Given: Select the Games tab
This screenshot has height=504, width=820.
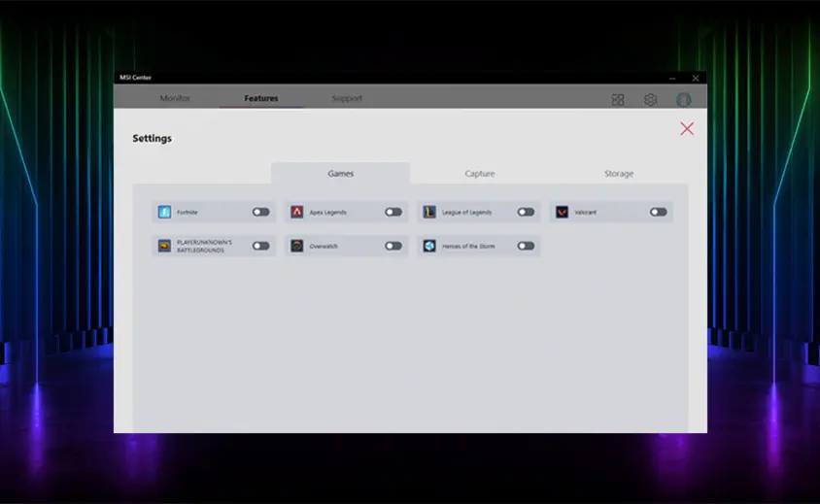Looking at the screenshot, I should coord(340,174).
